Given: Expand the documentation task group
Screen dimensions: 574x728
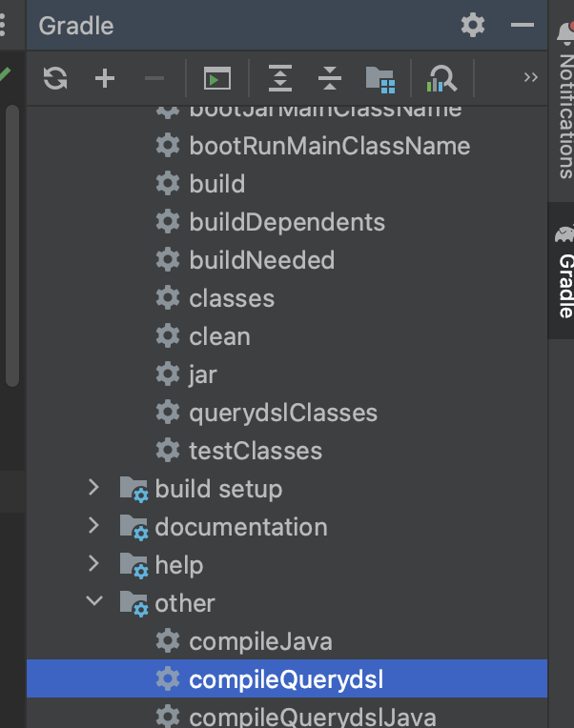Looking at the screenshot, I should point(93,526).
